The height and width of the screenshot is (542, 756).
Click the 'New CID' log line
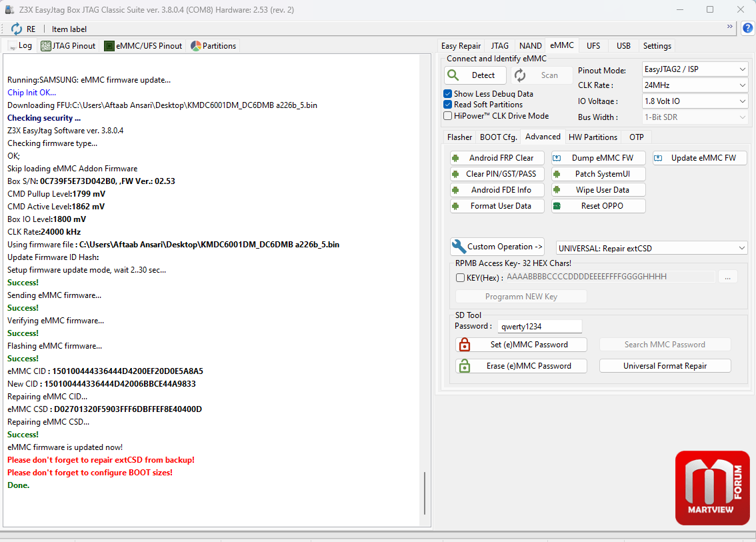pyautogui.click(x=102, y=384)
